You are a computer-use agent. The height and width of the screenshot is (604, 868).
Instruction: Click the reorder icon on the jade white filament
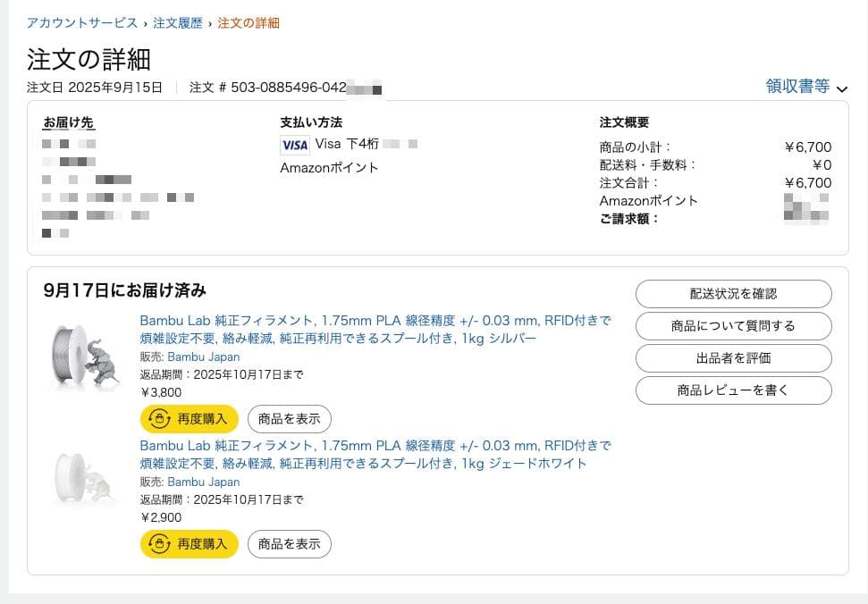pyautogui.click(x=159, y=543)
